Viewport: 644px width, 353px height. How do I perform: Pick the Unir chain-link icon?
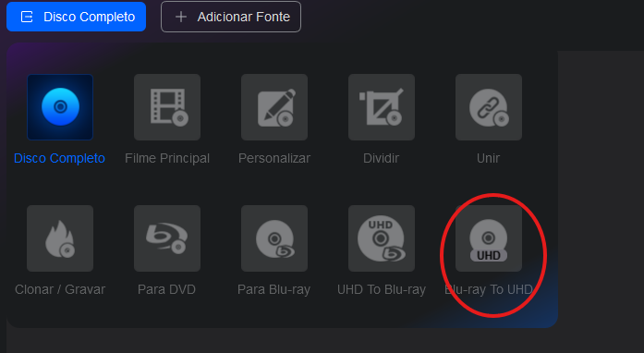pyautogui.click(x=489, y=107)
